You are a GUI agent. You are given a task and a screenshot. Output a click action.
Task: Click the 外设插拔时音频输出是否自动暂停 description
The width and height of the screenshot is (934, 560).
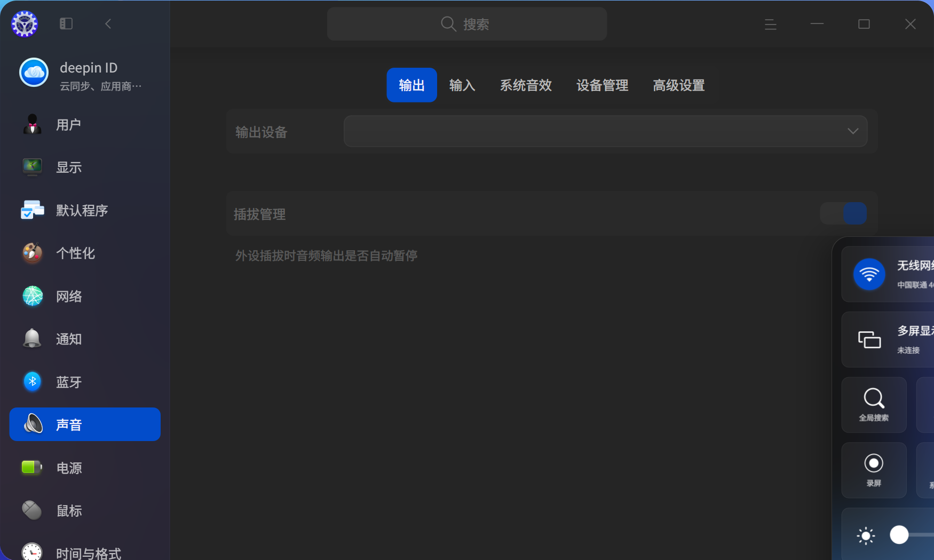coord(327,256)
